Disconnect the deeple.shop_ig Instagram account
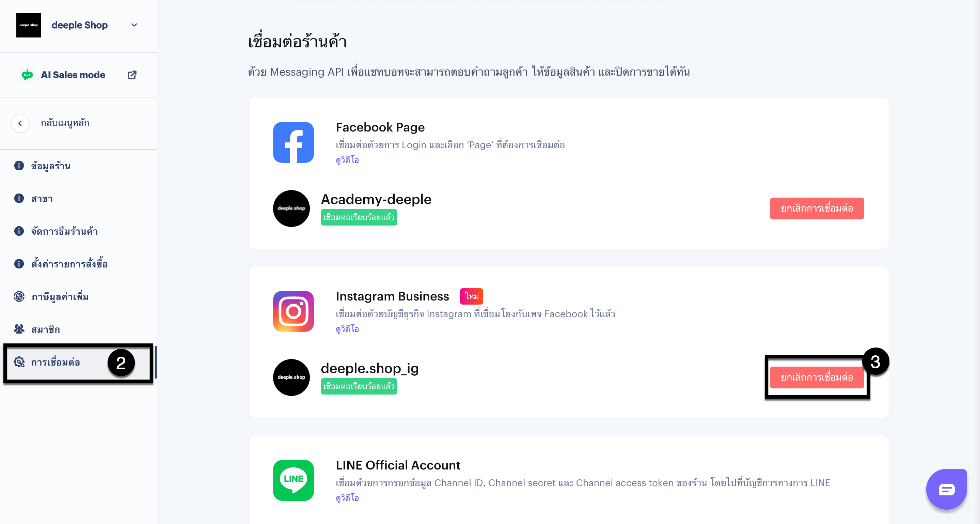980x524 pixels. click(817, 377)
